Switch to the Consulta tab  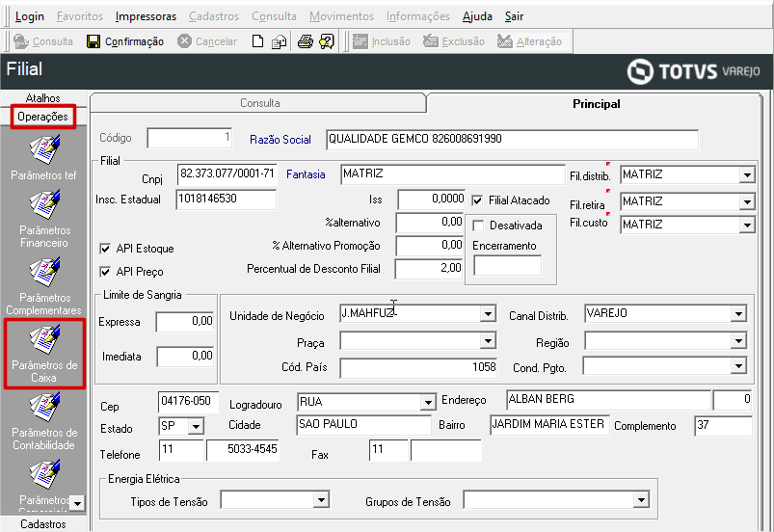click(259, 103)
